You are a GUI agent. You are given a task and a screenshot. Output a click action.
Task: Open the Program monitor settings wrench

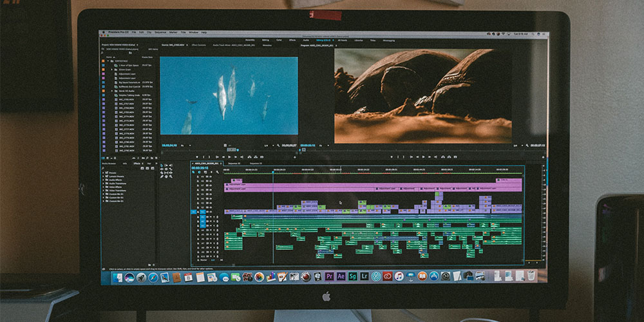[x=527, y=146]
